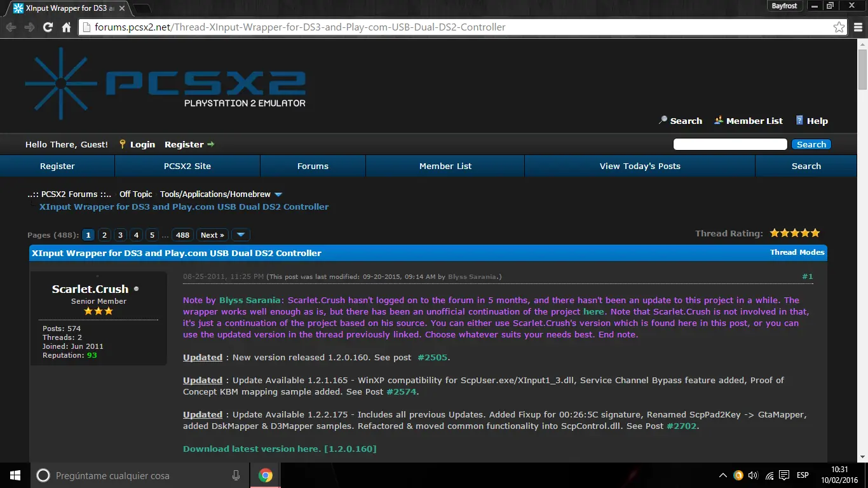Open the page jump dropdown after Next
The width and height of the screenshot is (868, 488).
point(240,235)
